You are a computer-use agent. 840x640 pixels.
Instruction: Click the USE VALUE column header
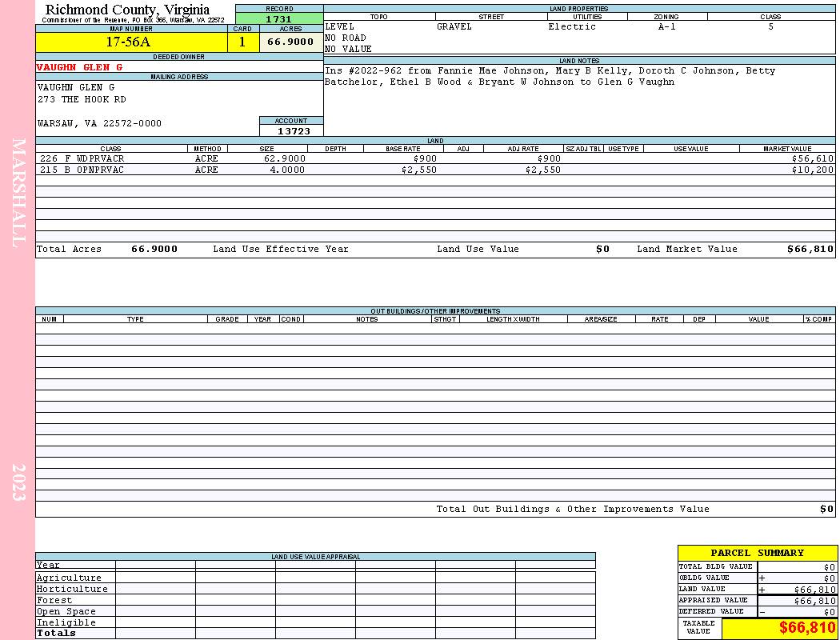[x=690, y=149]
